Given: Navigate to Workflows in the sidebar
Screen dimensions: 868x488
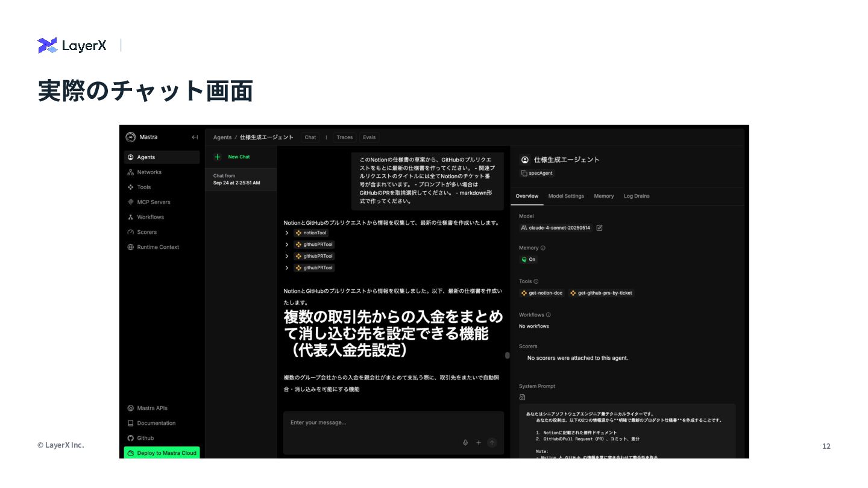Looking at the screenshot, I should (162, 217).
